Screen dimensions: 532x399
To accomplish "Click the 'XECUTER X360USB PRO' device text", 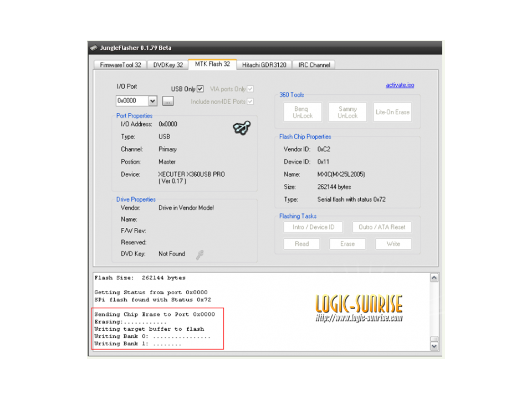I will (191, 175).
